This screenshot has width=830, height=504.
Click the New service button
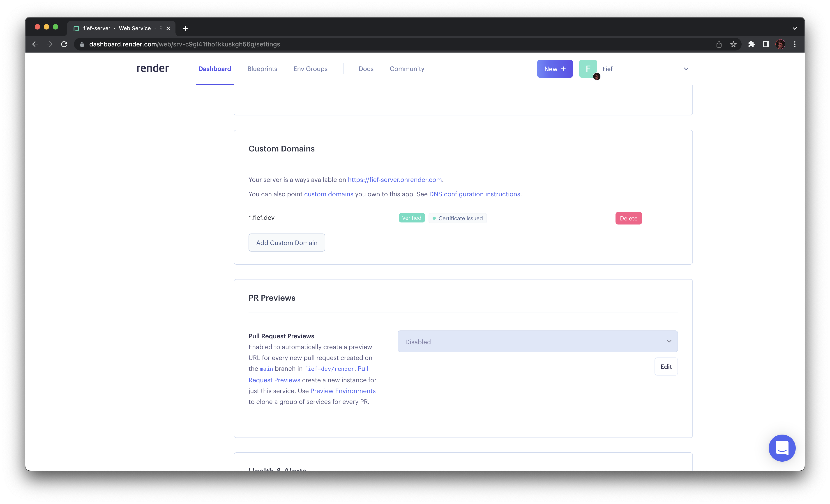pos(554,69)
